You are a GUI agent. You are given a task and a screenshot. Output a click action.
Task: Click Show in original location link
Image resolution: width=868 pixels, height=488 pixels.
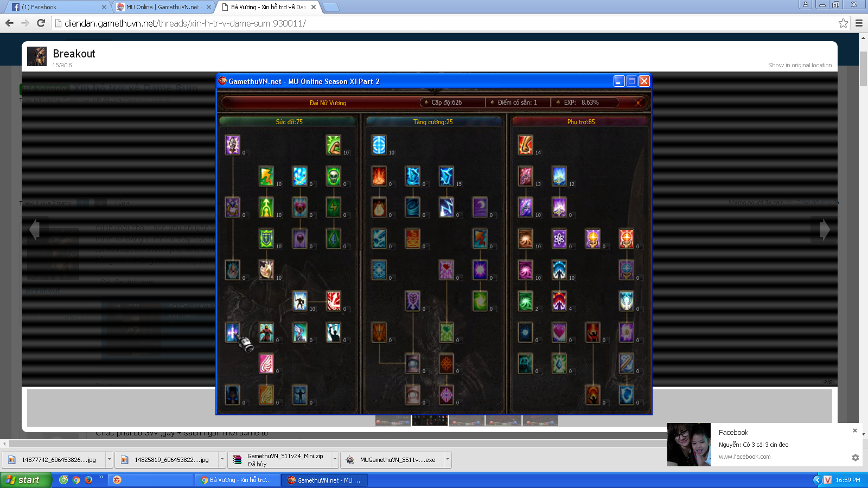pyautogui.click(x=800, y=65)
